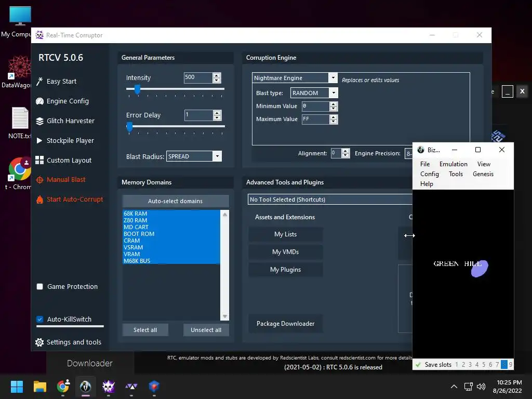The width and height of the screenshot is (532, 399).
Task: Enable Game Protection checkbox
Action: (x=39, y=287)
